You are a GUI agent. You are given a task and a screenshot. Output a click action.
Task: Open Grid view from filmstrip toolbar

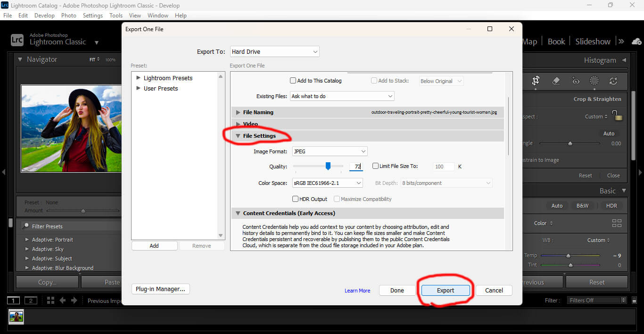point(50,301)
